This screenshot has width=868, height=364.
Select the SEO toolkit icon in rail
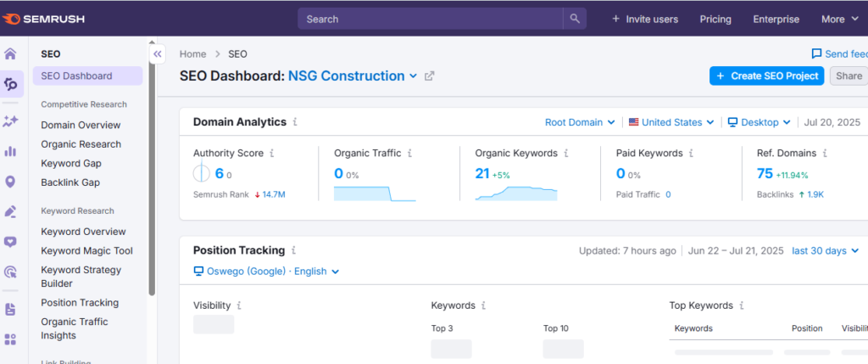point(10,84)
